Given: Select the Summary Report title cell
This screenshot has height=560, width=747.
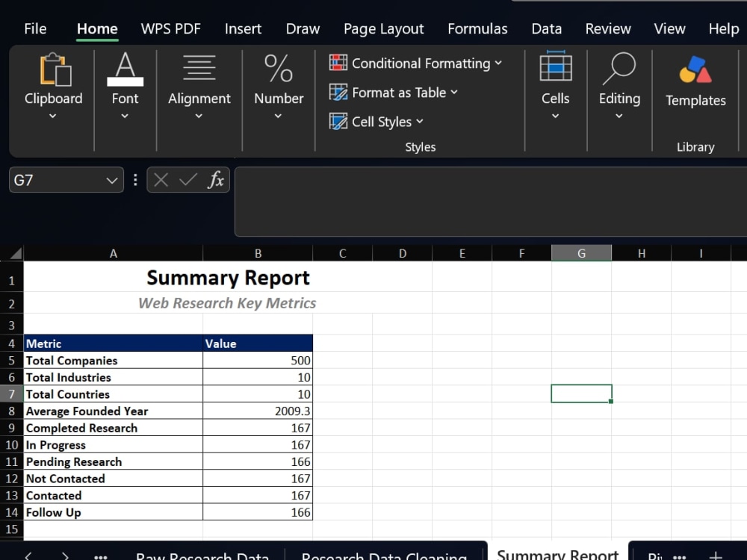Looking at the screenshot, I should tap(228, 278).
